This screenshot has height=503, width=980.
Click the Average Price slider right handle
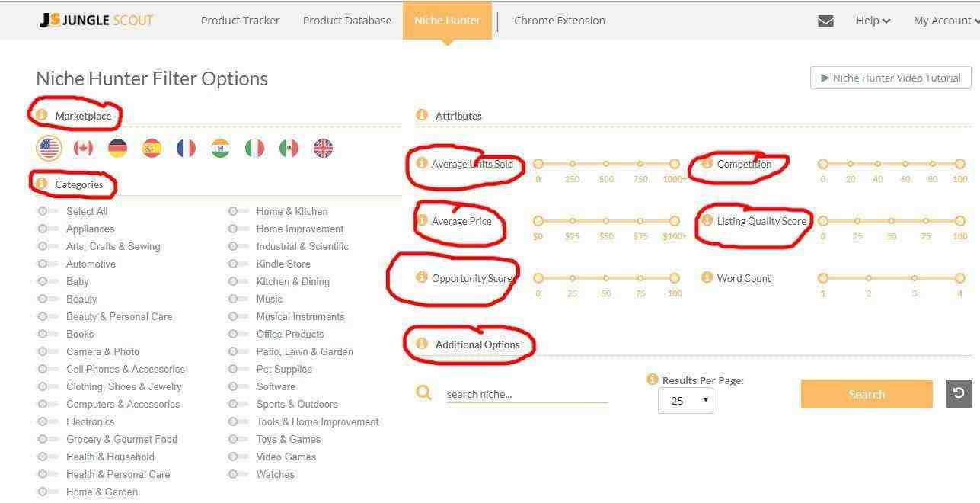[x=674, y=220]
